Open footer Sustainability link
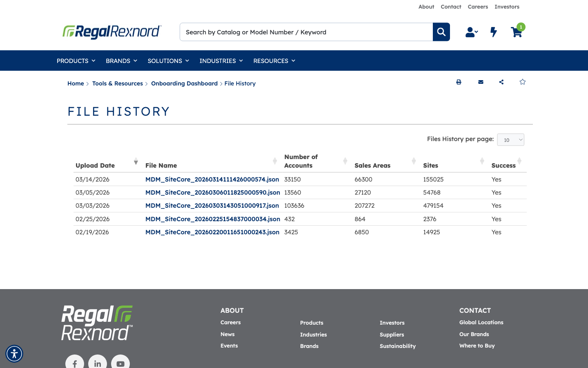This screenshot has width=588, height=368. coord(398,346)
